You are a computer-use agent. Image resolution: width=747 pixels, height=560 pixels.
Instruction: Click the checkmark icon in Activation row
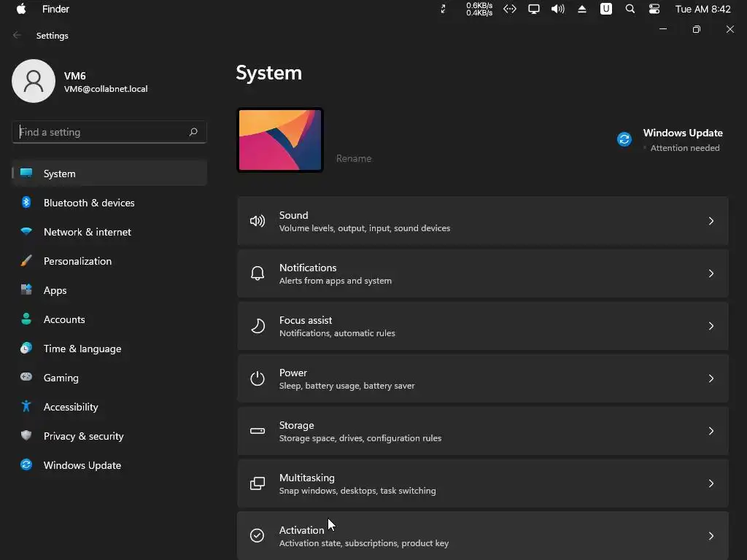pos(258,536)
